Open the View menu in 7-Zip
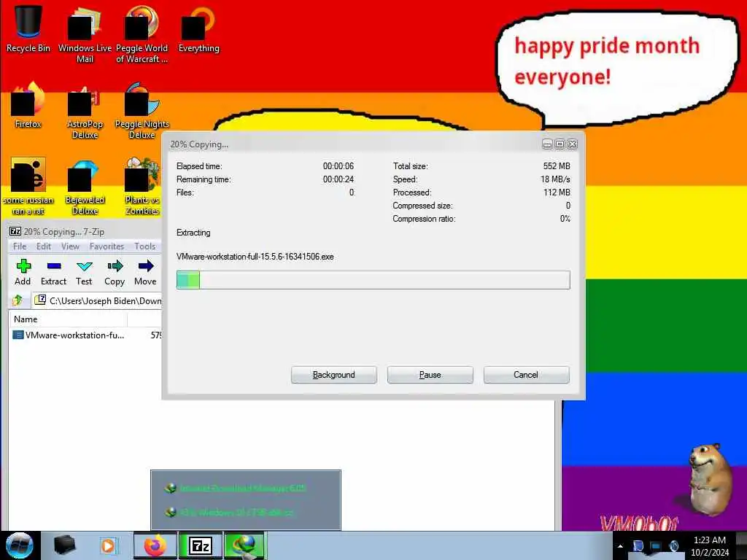Image resolution: width=747 pixels, height=560 pixels. [x=70, y=246]
